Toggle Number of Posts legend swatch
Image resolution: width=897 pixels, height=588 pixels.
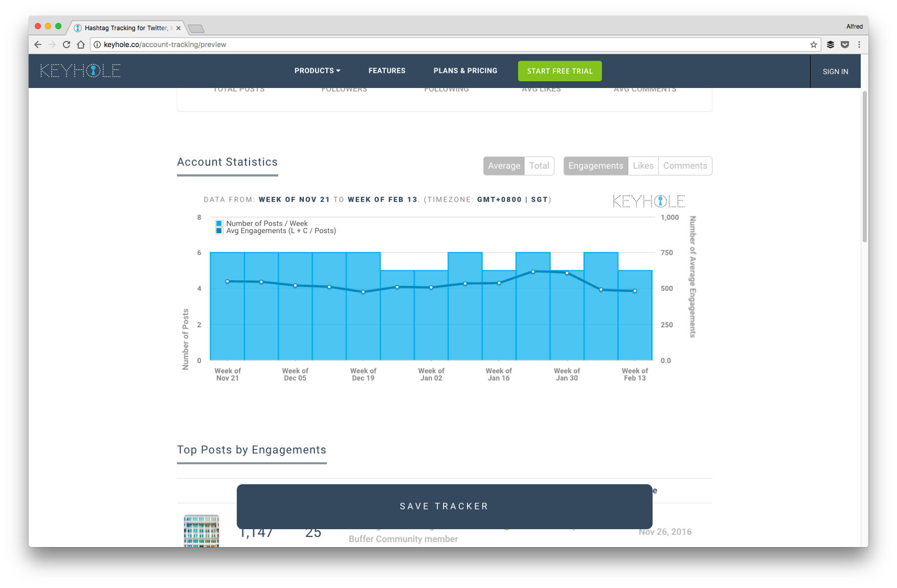pyautogui.click(x=219, y=223)
